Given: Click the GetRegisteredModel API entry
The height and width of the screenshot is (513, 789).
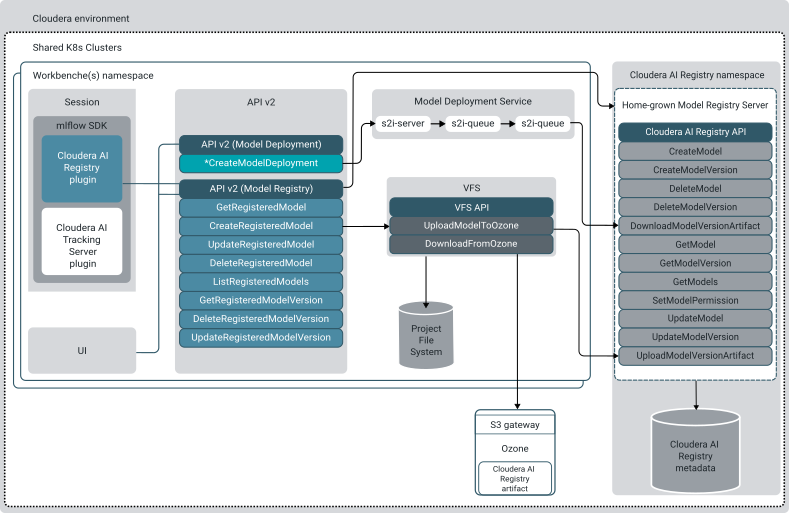Looking at the screenshot, I should pyautogui.click(x=260, y=207).
